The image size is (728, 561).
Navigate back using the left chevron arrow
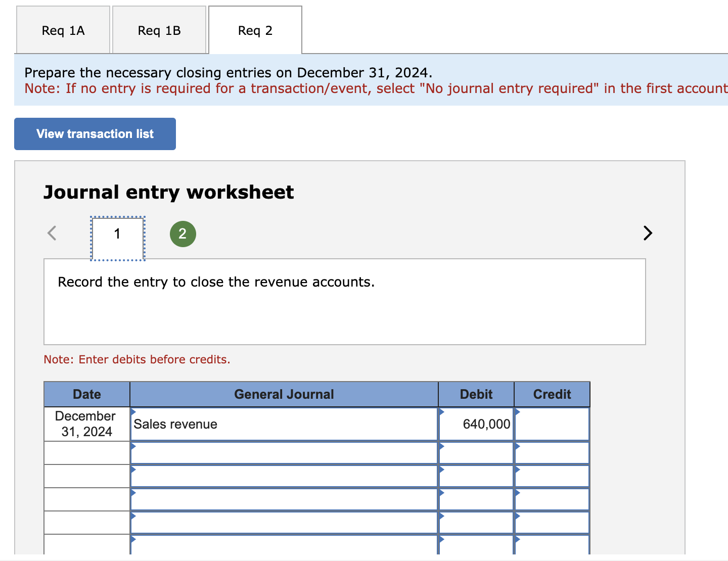click(51, 233)
